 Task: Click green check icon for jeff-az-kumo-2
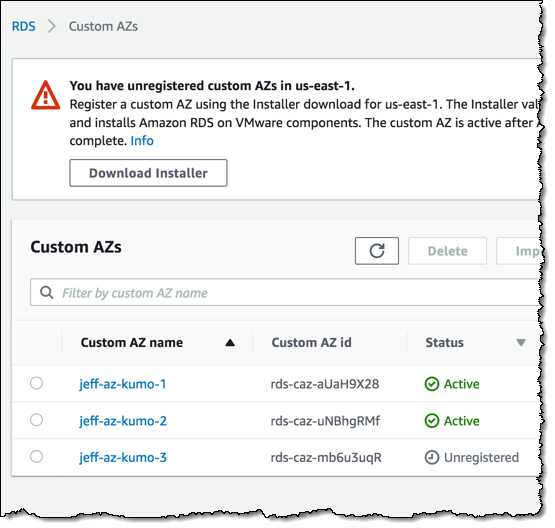coord(431,421)
